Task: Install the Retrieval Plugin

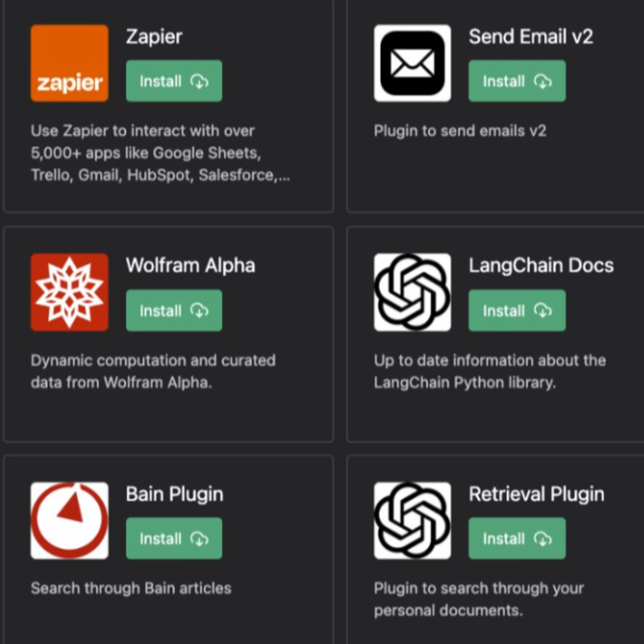Action: [x=517, y=538]
